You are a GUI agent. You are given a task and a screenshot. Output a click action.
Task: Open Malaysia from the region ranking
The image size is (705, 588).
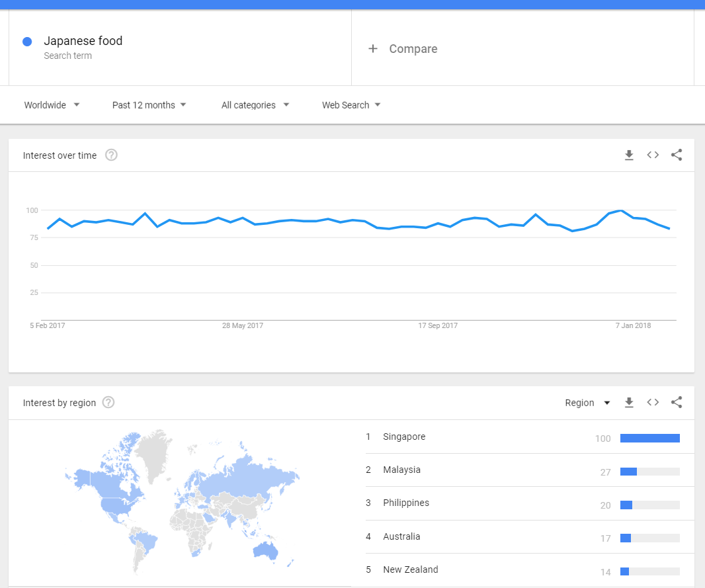pyautogui.click(x=401, y=470)
